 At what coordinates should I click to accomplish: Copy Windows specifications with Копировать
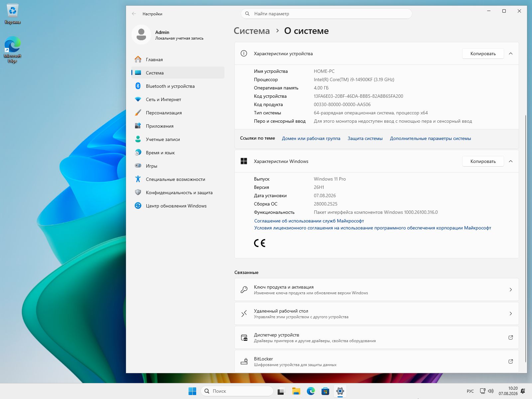point(483,161)
